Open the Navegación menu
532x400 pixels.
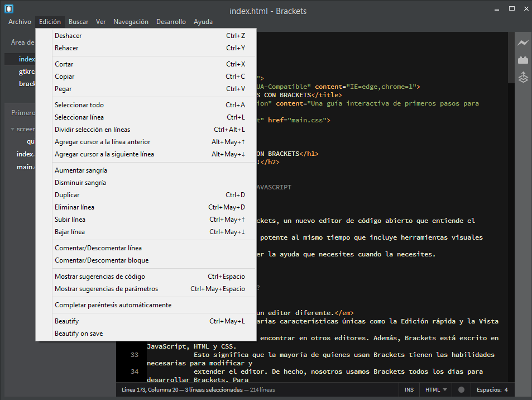pyautogui.click(x=131, y=22)
